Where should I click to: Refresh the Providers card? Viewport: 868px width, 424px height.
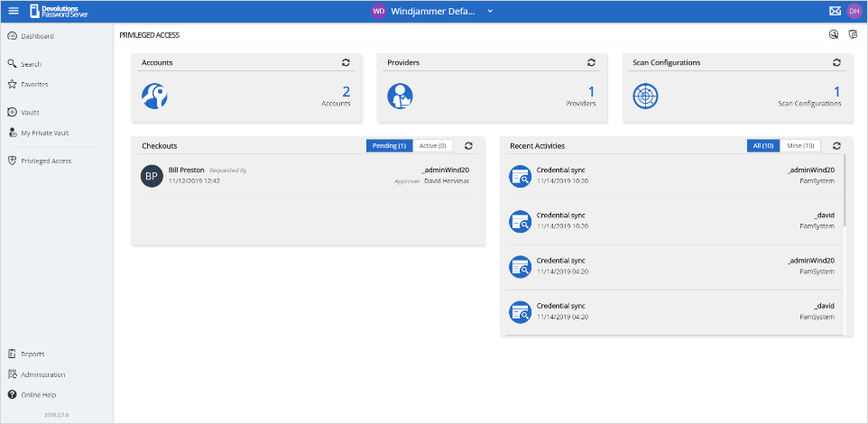[591, 63]
